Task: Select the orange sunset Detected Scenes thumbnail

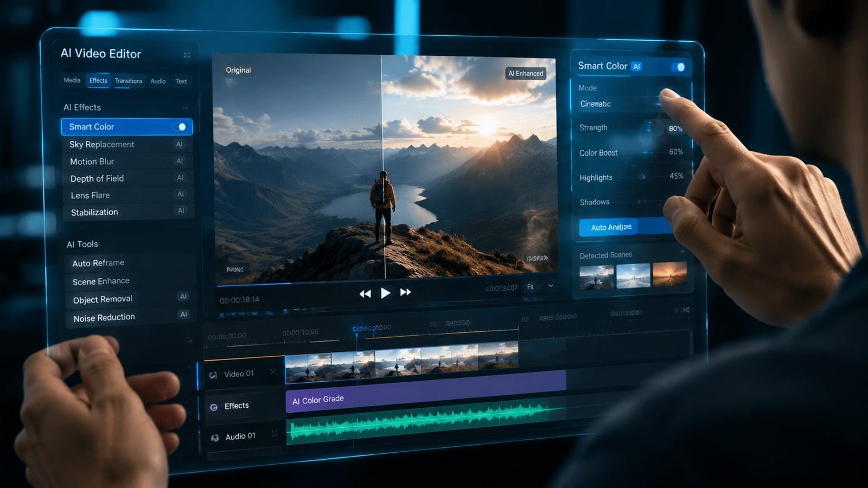Action: (669, 273)
